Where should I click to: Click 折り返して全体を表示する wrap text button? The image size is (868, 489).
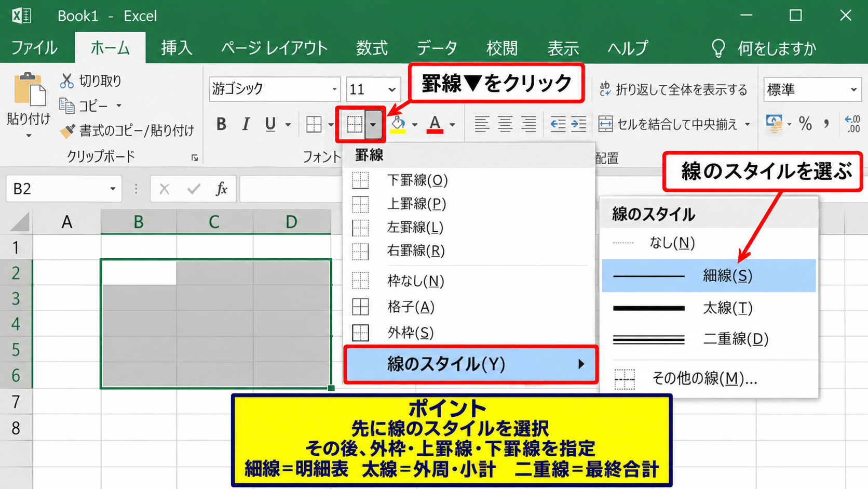(673, 89)
